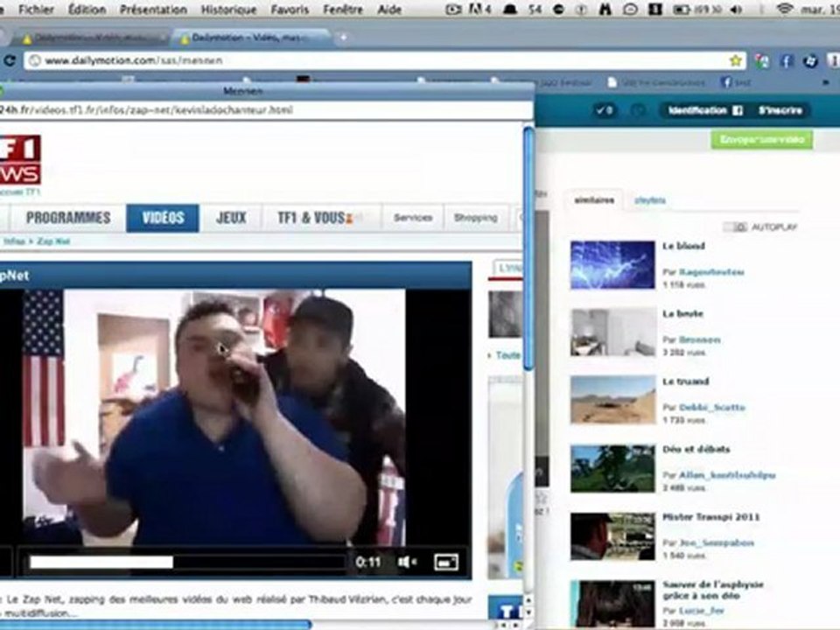Open the Présentation menu

pos(153,9)
